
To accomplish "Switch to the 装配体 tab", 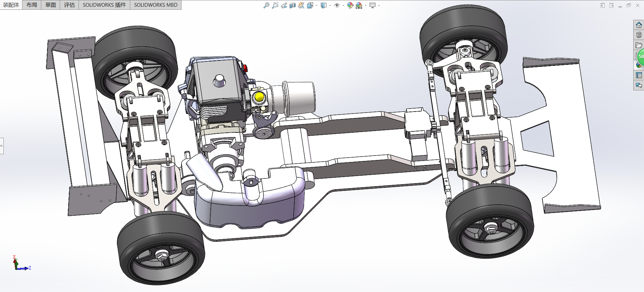I will click(x=11, y=5).
